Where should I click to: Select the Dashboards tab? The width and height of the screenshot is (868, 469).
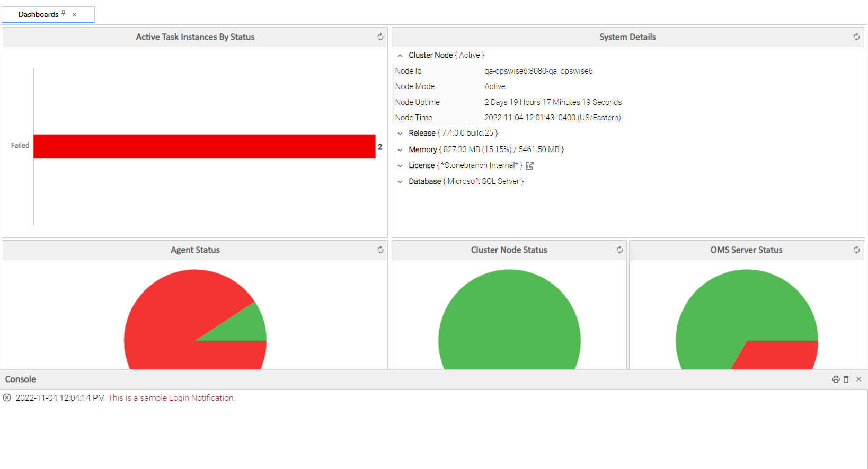pos(38,15)
